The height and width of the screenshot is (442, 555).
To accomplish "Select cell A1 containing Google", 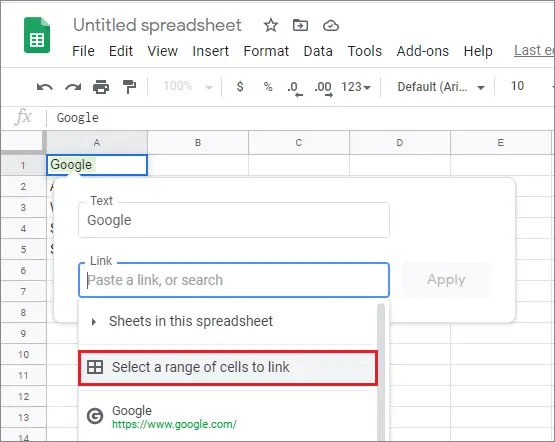I will click(x=97, y=165).
